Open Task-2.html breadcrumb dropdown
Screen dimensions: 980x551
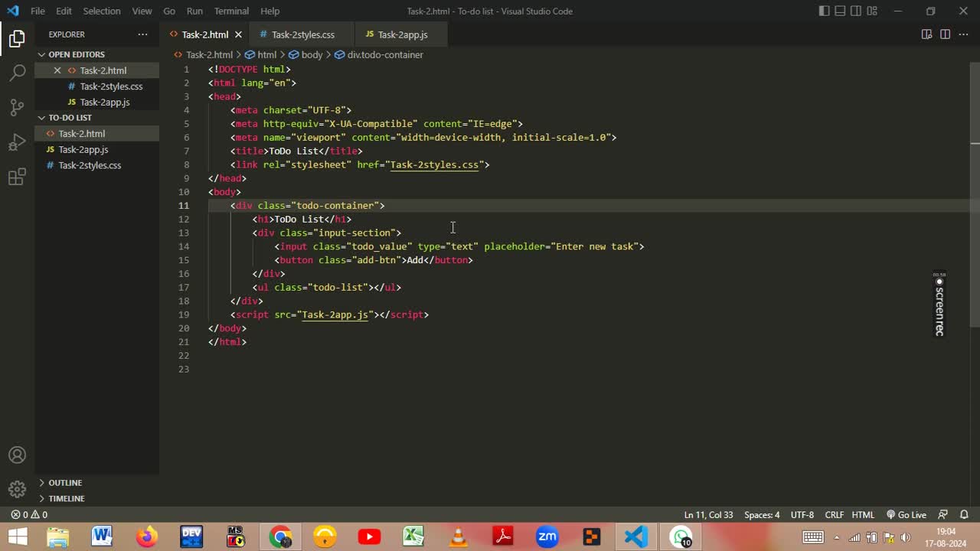pos(203,55)
